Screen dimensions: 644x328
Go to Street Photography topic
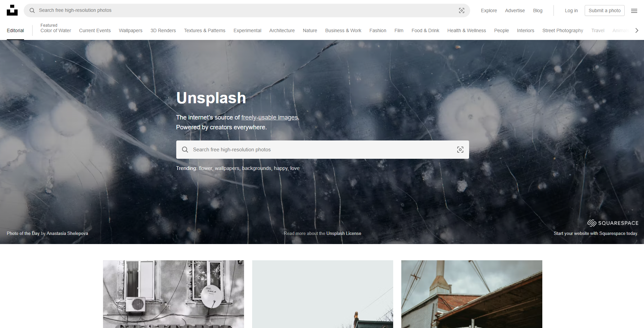click(563, 30)
